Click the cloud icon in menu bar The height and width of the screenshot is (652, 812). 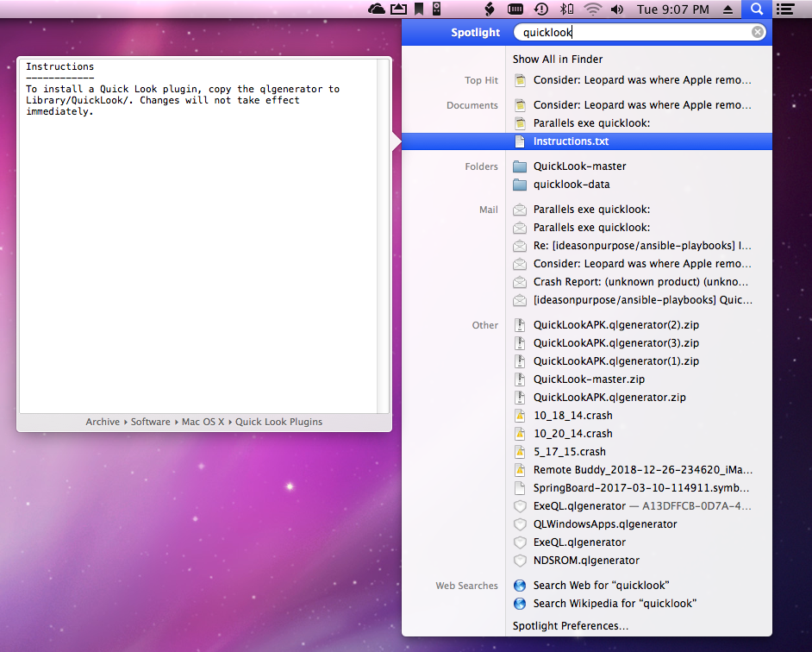pyautogui.click(x=377, y=9)
